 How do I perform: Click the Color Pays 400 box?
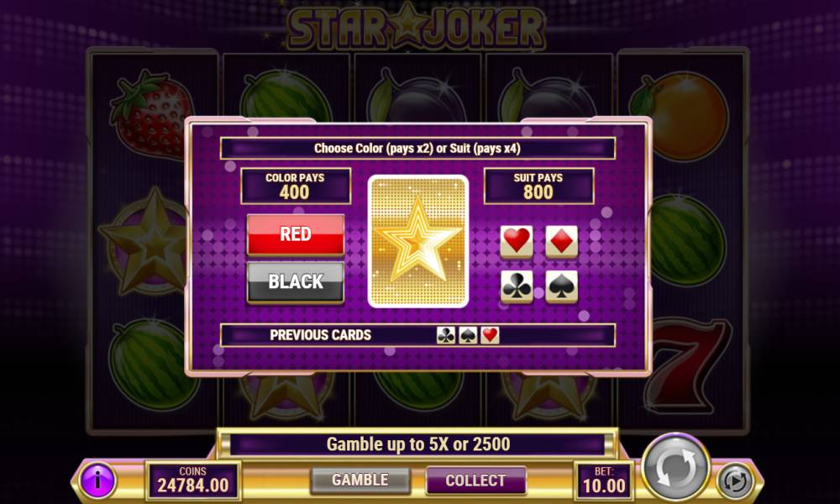point(296,186)
